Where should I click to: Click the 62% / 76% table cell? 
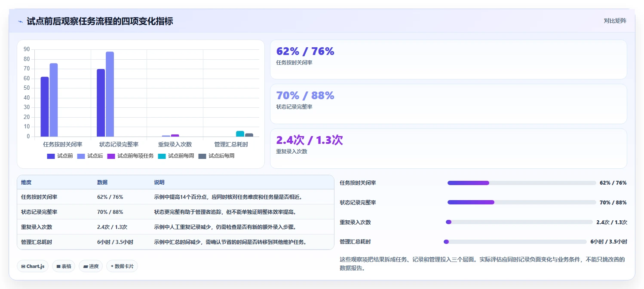pyautogui.click(x=110, y=197)
